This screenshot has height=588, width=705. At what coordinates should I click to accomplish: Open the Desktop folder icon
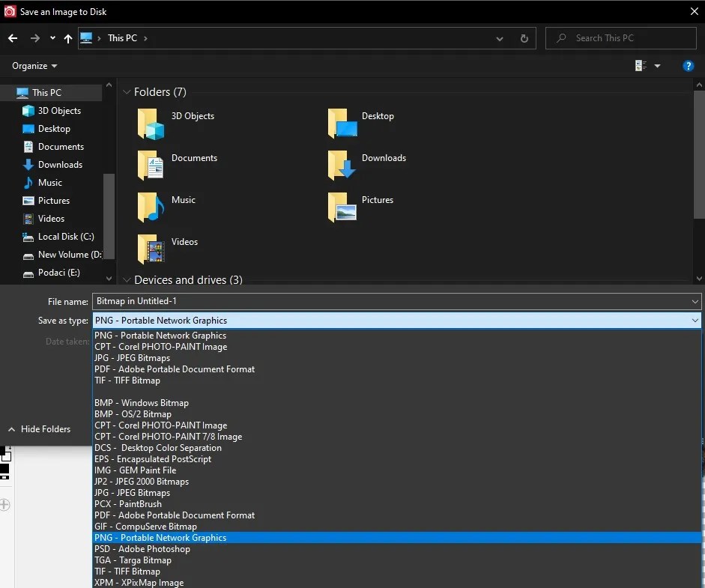[x=342, y=123]
